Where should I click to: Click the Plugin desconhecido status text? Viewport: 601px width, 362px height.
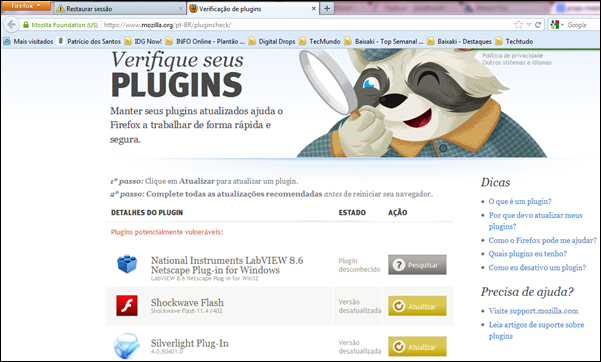tap(359, 265)
